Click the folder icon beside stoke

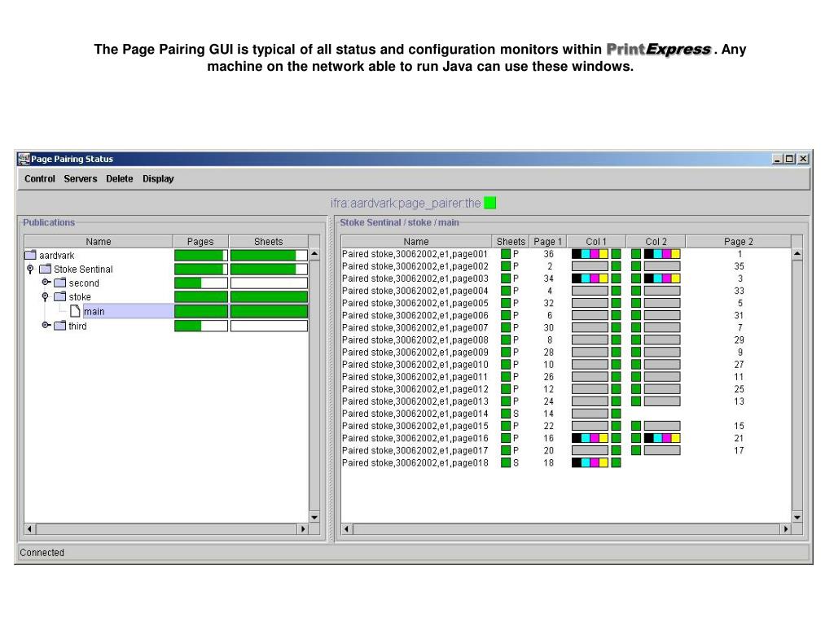click(60, 296)
